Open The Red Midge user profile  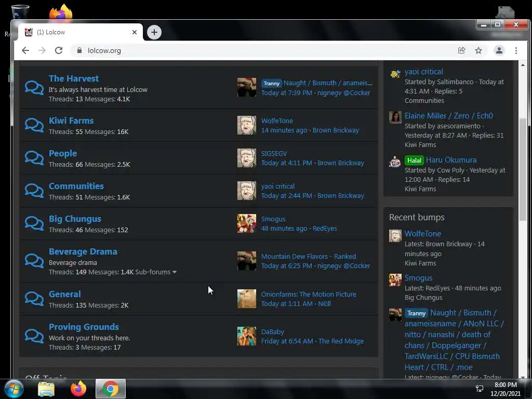click(x=341, y=341)
